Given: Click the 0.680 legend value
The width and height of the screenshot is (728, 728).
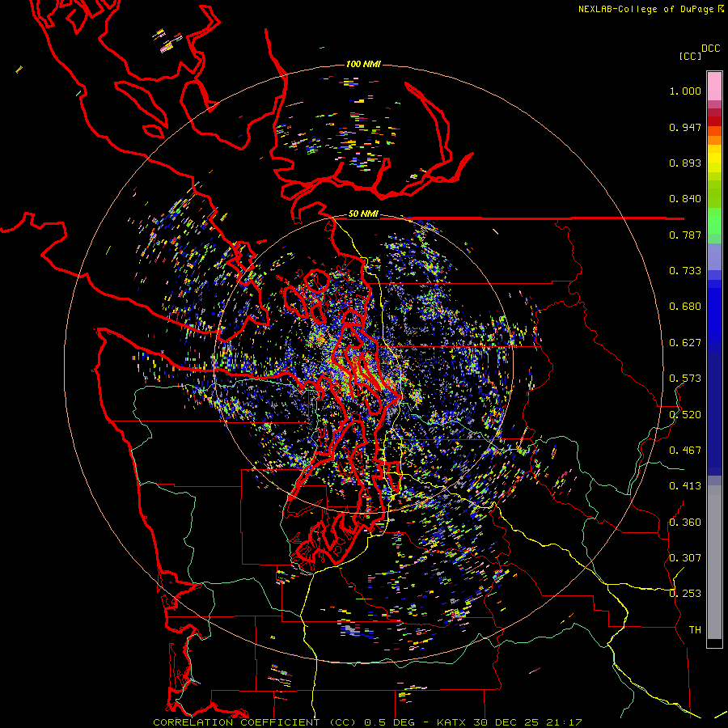Looking at the screenshot, I should tap(685, 307).
